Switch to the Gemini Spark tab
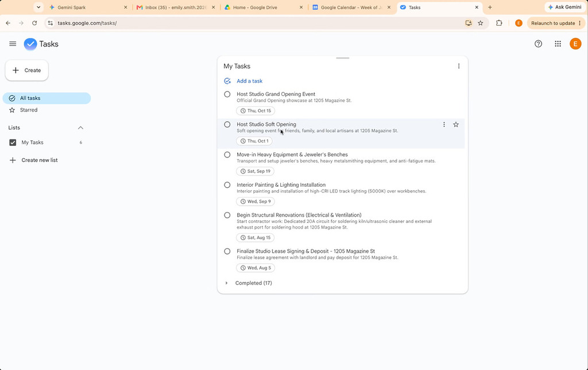Viewport: 588px width, 370px height. pos(88,7)
